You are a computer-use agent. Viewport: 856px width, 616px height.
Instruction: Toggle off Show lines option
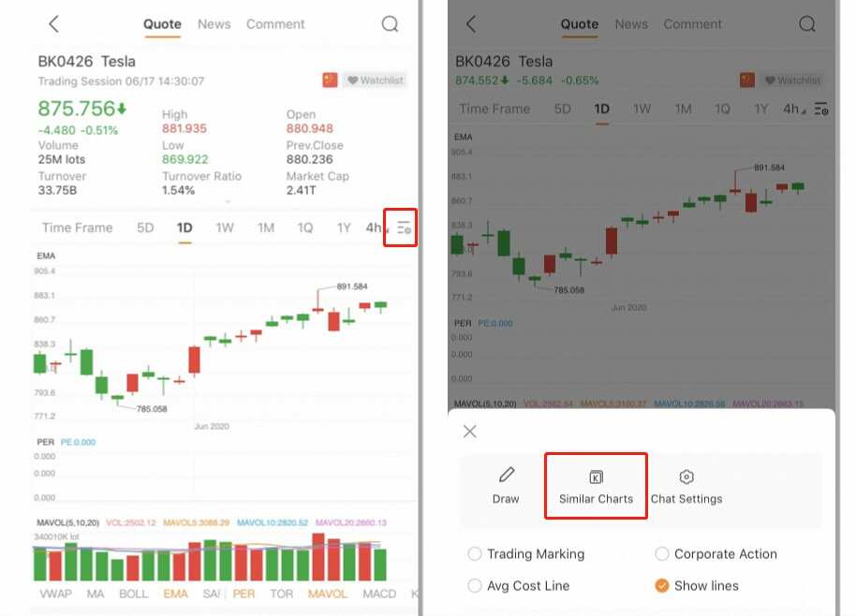coord(662,586)
